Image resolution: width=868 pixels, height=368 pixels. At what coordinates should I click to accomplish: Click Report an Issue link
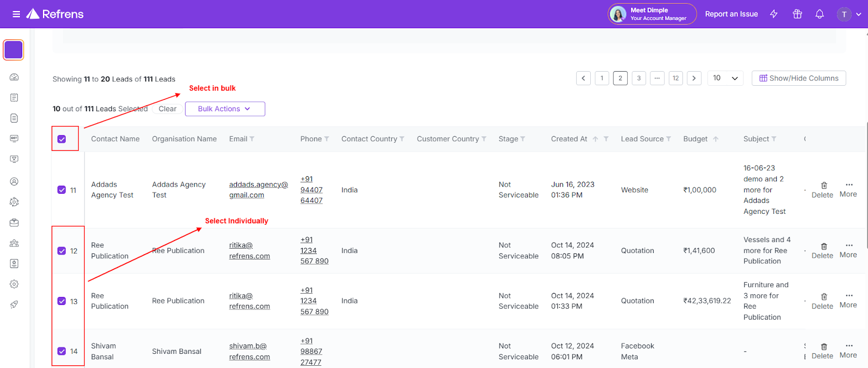coord(731,14)
